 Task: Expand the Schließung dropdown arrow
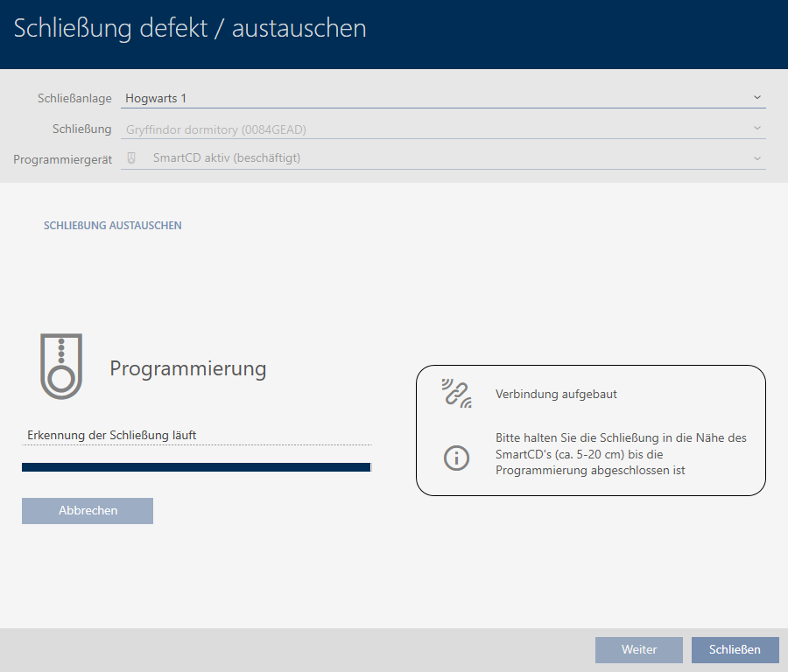(756, 129)
